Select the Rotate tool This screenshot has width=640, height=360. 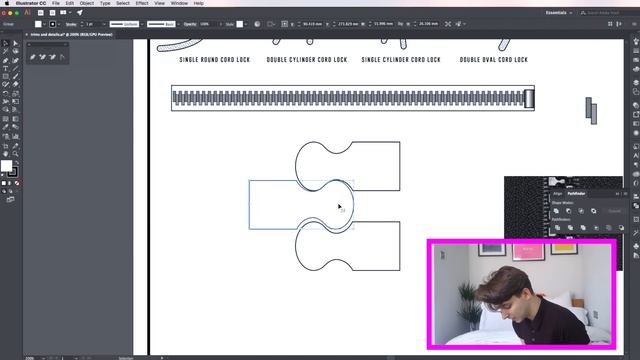5,94
